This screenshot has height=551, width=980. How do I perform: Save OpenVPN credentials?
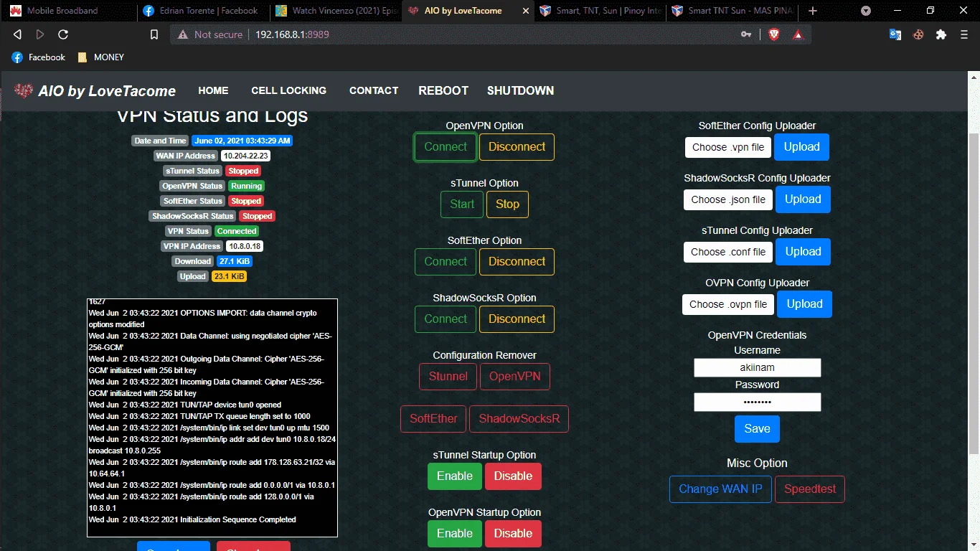coord(757,429)
